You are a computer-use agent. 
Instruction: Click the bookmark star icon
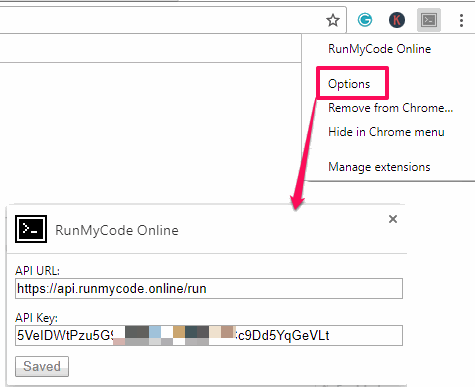click(x=333, y=20)
